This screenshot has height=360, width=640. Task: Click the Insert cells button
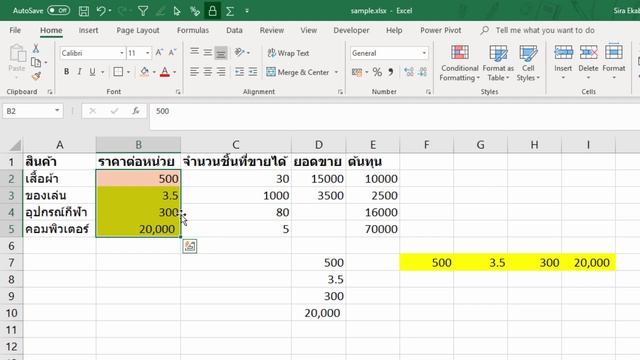coord(563,62)
